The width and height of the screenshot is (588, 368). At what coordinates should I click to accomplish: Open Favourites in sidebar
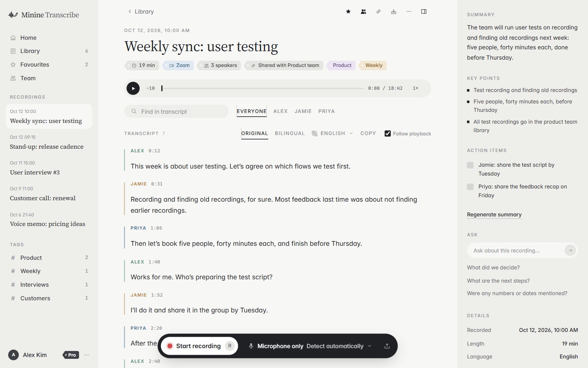point(49,64)
